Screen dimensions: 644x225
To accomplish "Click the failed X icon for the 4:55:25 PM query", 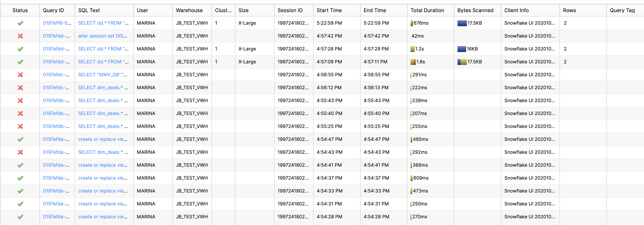I will [20, 126].
